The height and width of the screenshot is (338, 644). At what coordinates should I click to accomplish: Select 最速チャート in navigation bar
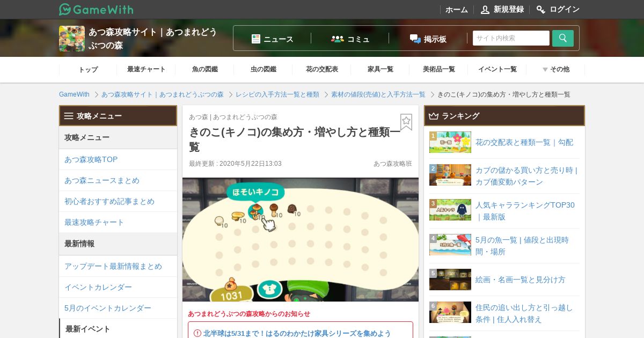147,69
